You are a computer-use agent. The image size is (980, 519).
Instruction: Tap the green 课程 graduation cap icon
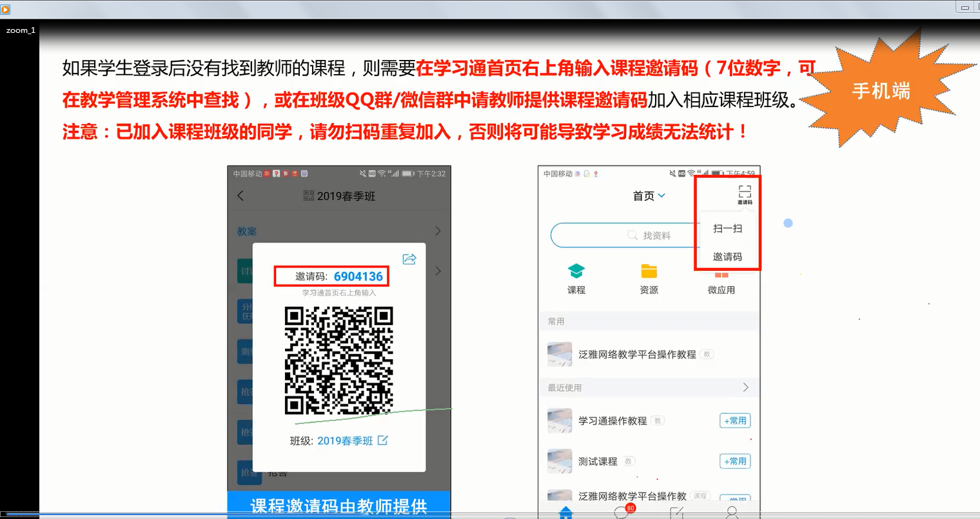pyautogui.click(x=576, y=271)
